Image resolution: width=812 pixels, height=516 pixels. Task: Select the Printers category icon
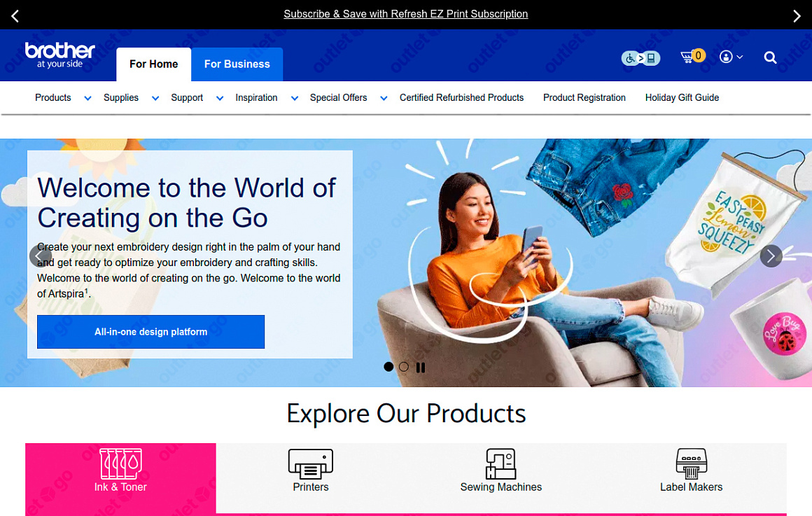click(311, 464)
